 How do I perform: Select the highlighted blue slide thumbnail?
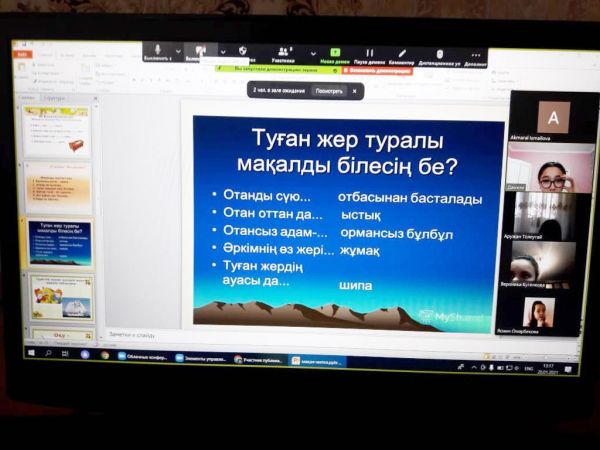[x=59, y=242]
